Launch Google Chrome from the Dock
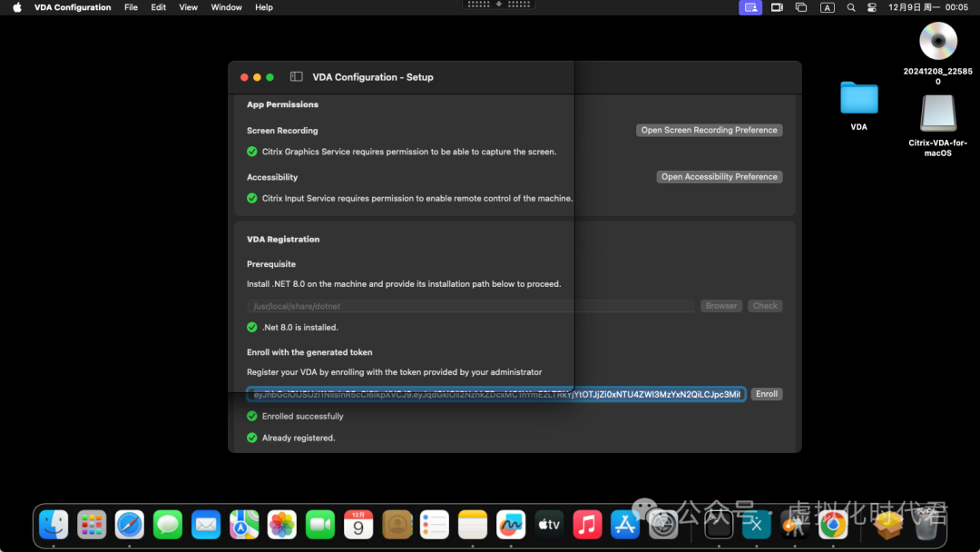The image size is (980, 552). coord(832,525)
